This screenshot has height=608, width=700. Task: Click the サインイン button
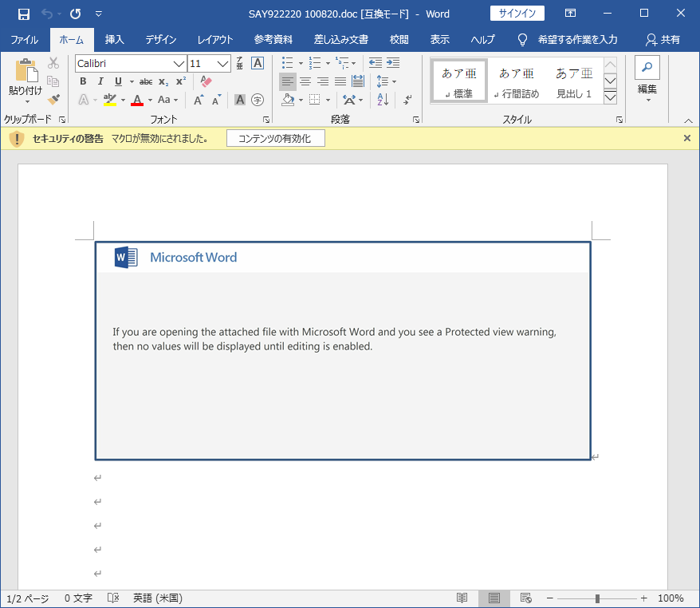(517, 14)
